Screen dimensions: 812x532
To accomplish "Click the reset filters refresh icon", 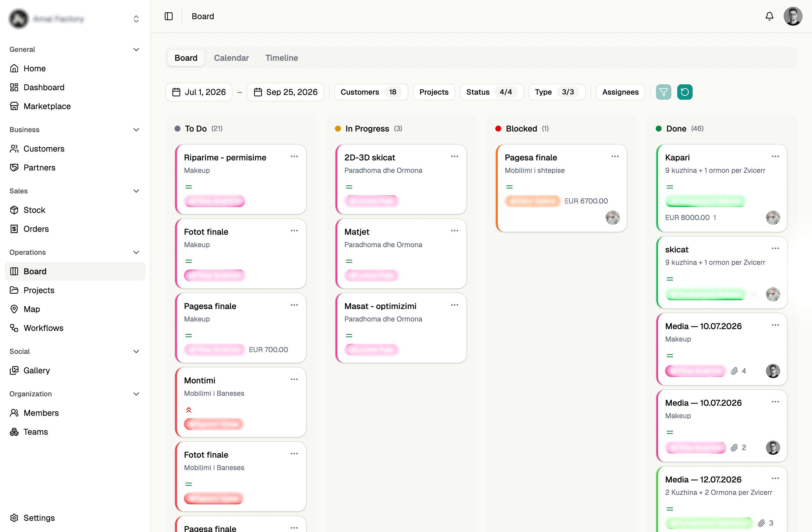I will (x=684, y=92).
